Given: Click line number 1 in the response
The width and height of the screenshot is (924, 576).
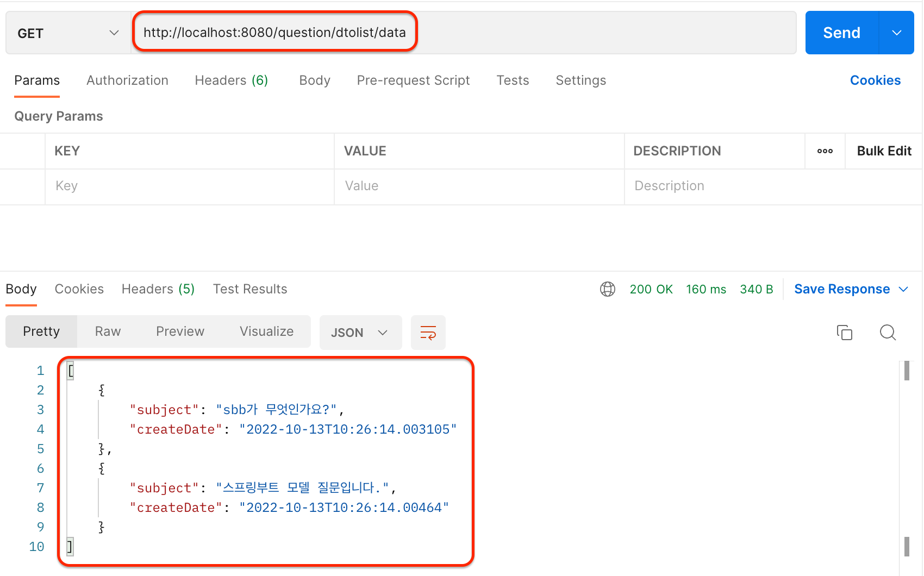Looking at the screenshot, I should (x=40, y=371).
